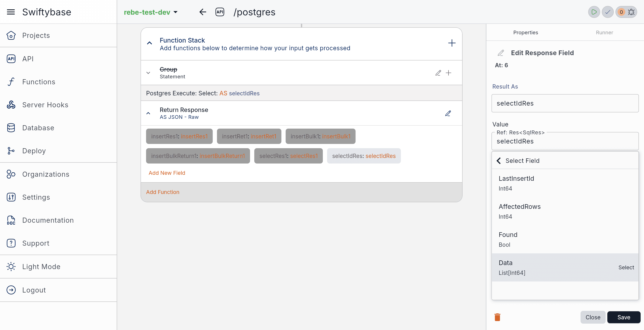Click the Documentation DOC icon
This screenshot has width=644, height=330.
(x=11, y=220)
